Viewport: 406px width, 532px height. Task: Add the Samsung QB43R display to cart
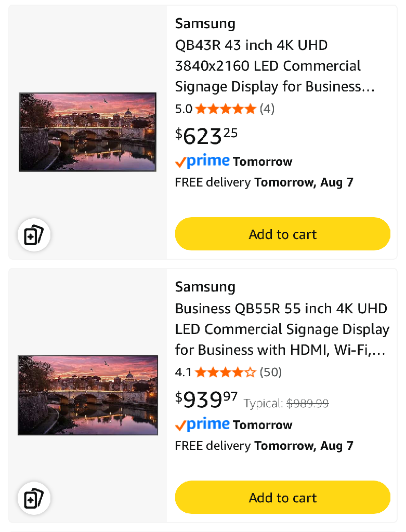tap(282, 234)
